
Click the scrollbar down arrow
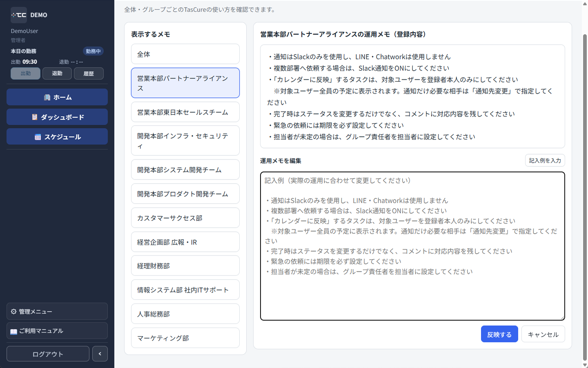pos(585,365)
